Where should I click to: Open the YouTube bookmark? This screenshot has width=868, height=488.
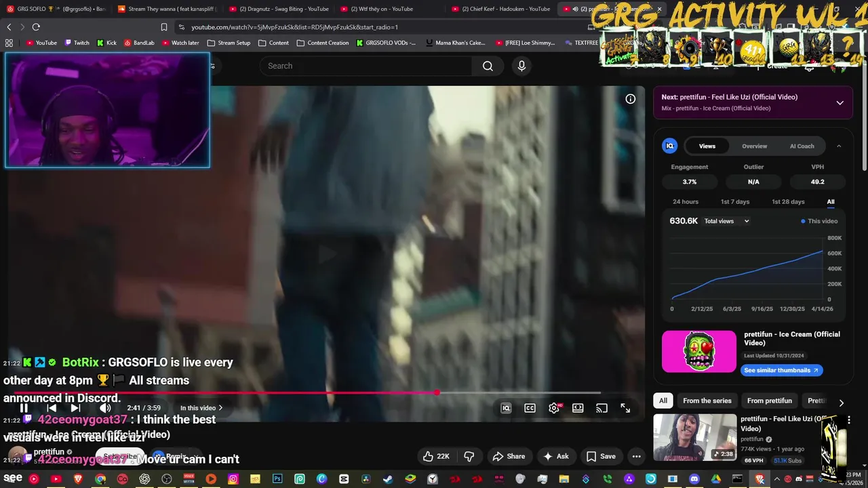click(41, 43)
